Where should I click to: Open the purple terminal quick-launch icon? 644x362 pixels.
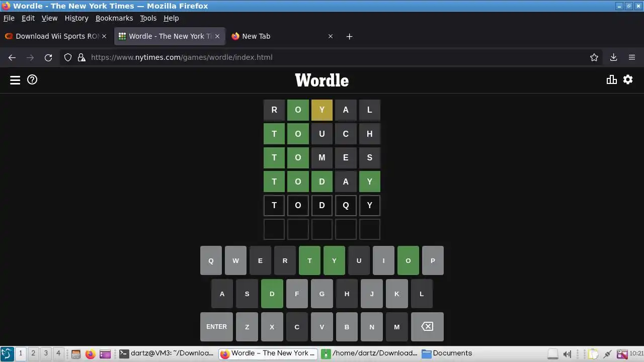point(105,354)
